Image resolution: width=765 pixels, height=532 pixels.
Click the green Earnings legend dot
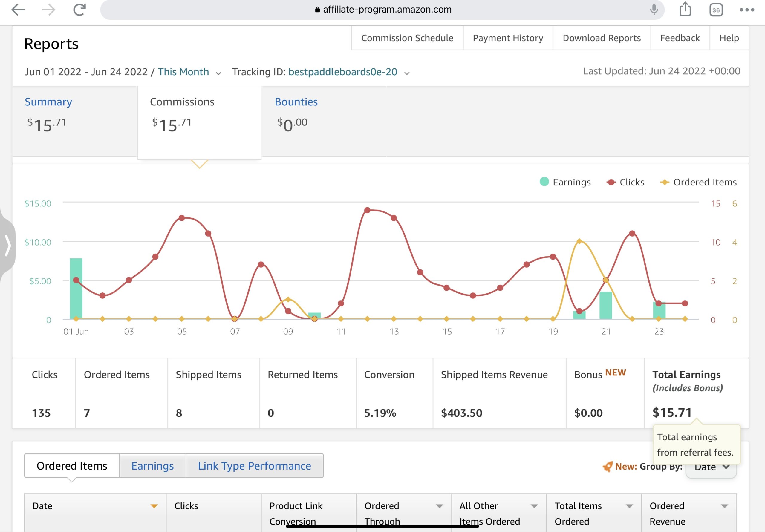(544, 182)
